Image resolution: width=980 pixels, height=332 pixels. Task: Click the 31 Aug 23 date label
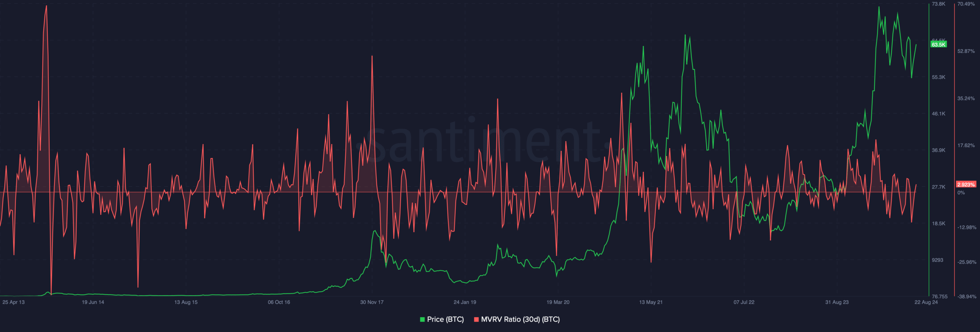837,302
